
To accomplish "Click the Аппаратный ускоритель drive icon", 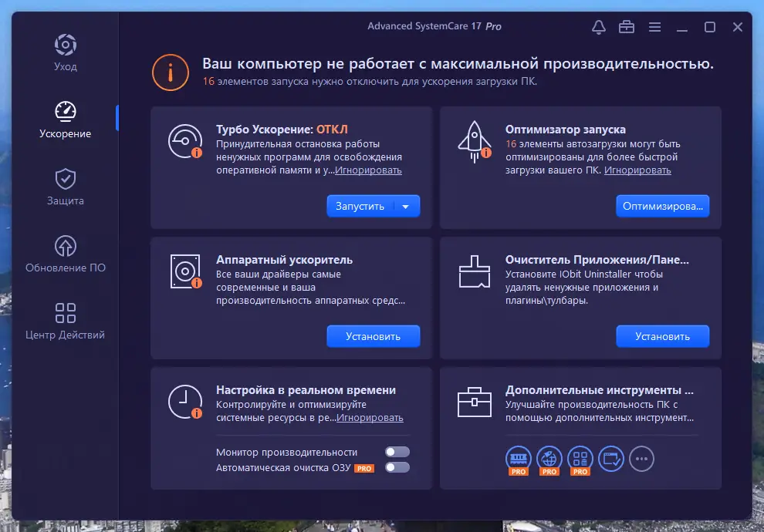I will click(x=184, y=271).
